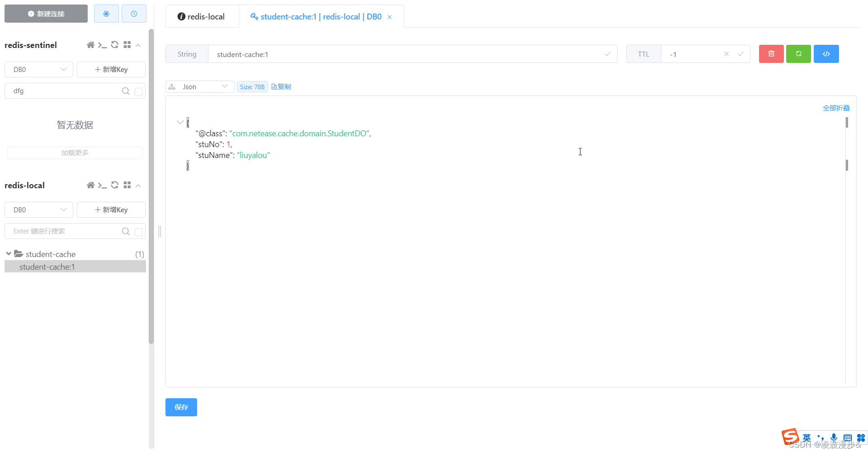Confirm TTL with the checkmark icon
Image resolution: width=868 pixels, height=453 pixels.
coord(741,54)
